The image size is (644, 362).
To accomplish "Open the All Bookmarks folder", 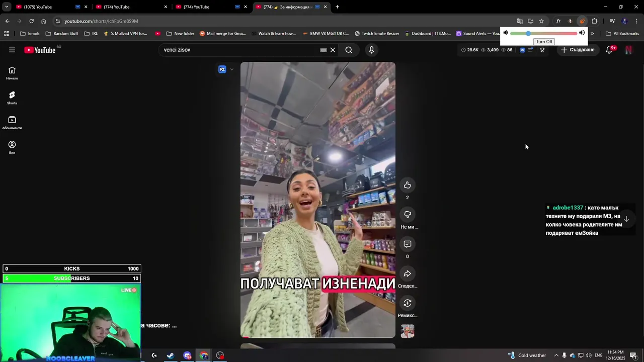I will point(622,34).
